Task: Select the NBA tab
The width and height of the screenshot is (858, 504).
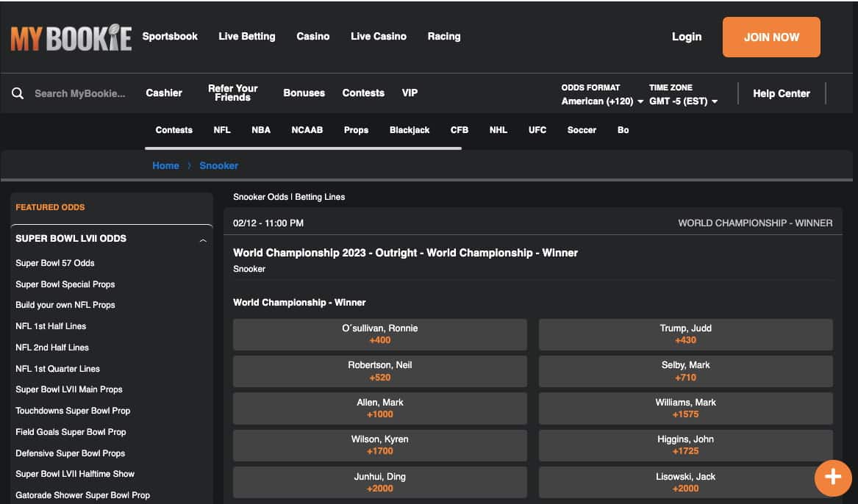Action: point(261,130)
